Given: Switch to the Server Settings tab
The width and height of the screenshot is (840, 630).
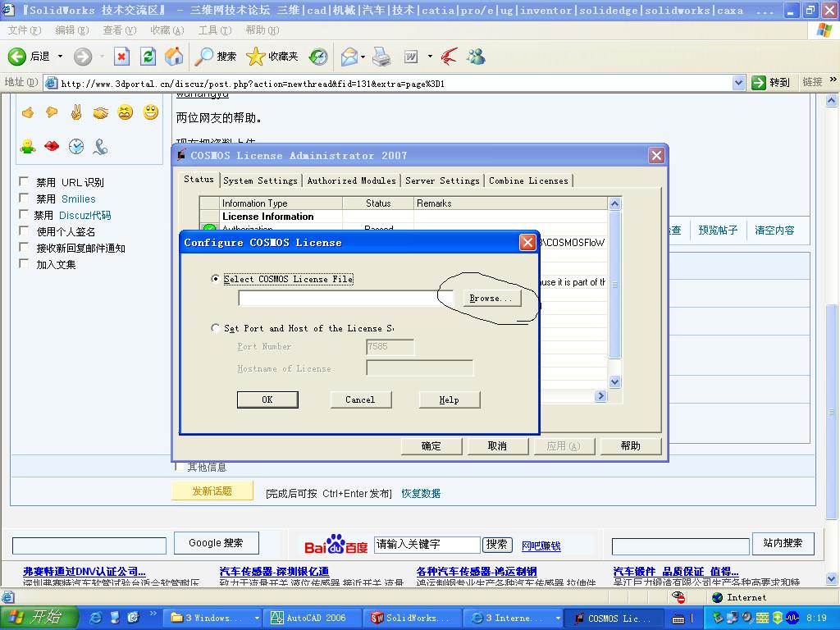Looking at the screenshot, I should click(x=442, y=181).
